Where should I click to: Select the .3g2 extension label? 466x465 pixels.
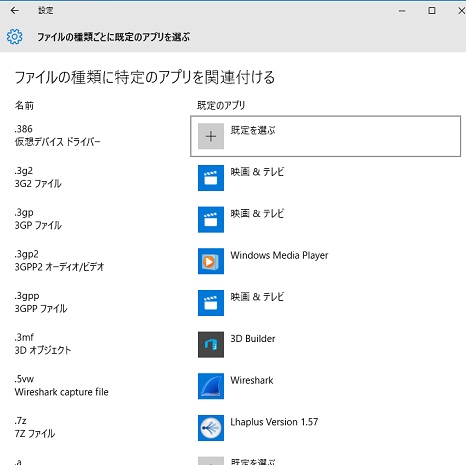tap(23, 171)
